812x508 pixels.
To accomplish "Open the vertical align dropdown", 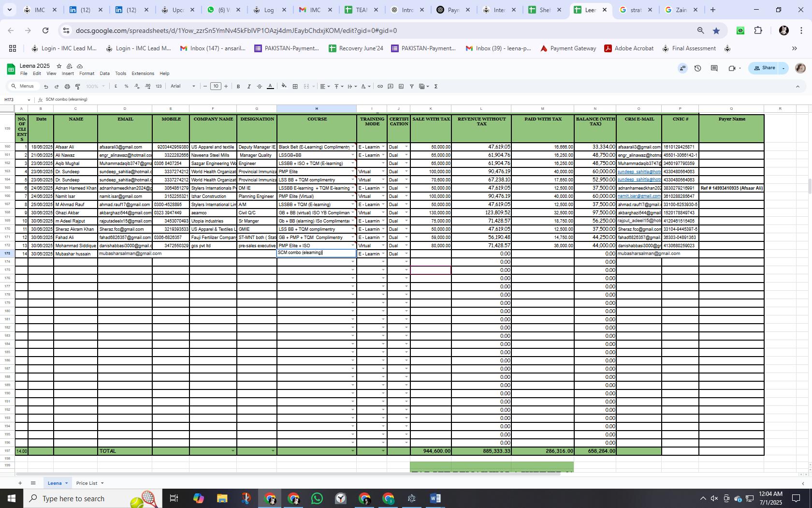I will pyautogui.click(x=339, y=87).
